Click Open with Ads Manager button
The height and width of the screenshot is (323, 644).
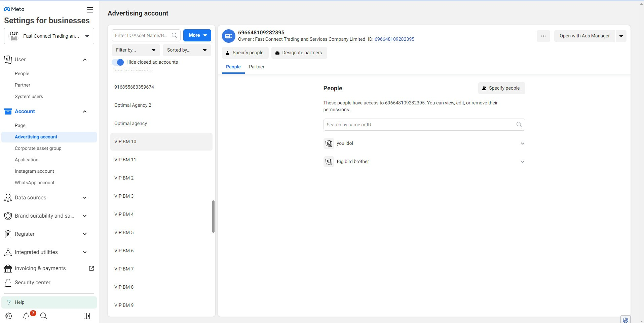tap(584, 36)
